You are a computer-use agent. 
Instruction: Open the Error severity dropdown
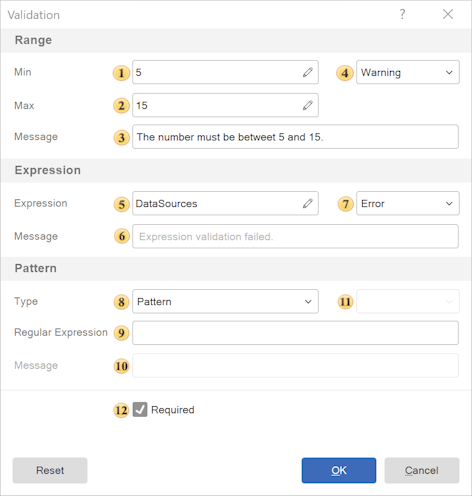pyautogui.click(x=408, y=203)
